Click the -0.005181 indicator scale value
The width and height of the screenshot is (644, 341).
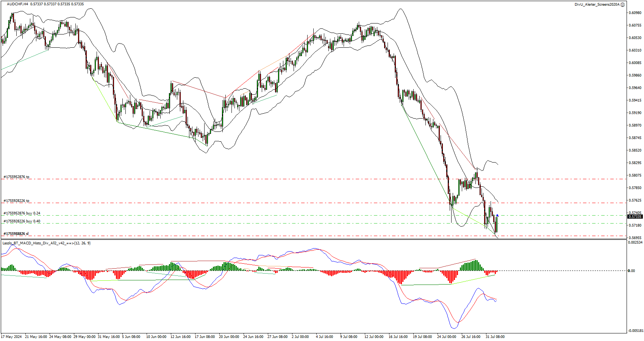pyautogui.click(x=635, y=330)
